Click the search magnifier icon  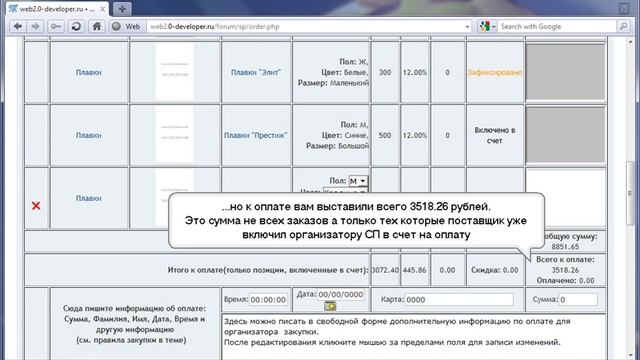(623, 27)
